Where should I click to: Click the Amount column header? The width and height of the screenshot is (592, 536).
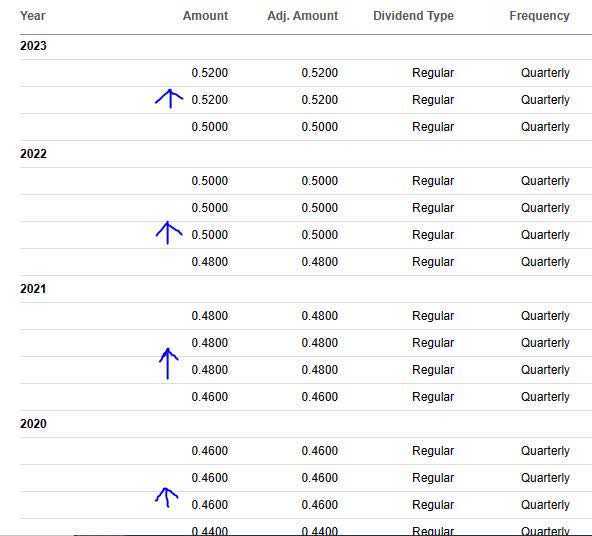(205, 16)
